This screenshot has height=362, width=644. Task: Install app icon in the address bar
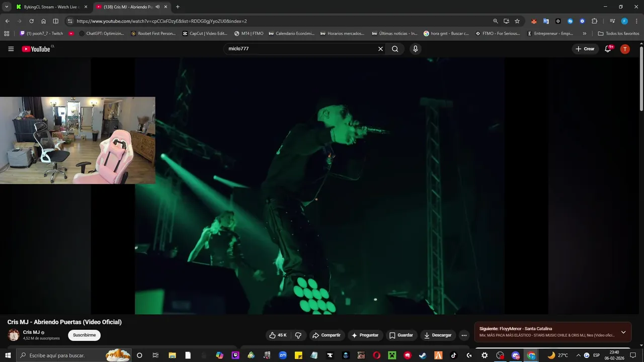point(506,21)
